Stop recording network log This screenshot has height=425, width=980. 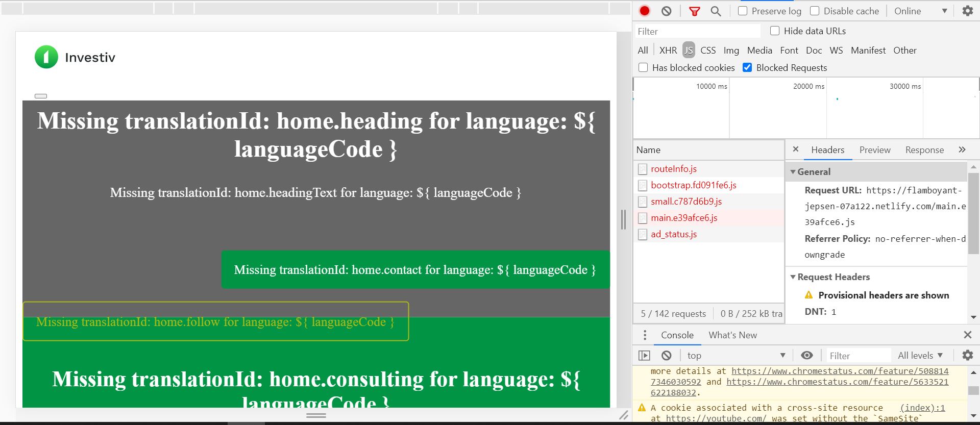click(645, 11)
